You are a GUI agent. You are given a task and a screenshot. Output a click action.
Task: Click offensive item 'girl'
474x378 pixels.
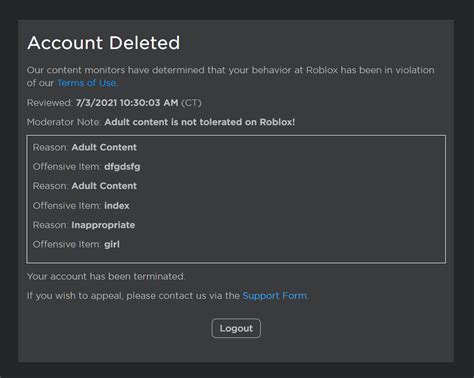pos(112,244)
